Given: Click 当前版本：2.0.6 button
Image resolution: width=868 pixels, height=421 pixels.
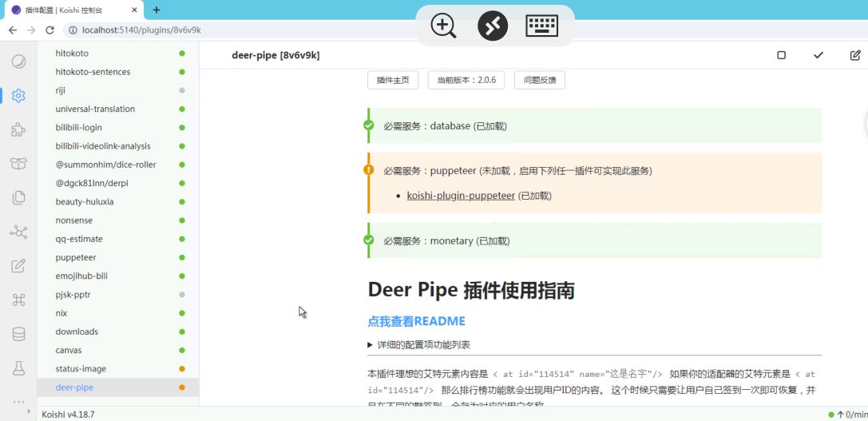Looking at the screenshot, I should [466, 80].
